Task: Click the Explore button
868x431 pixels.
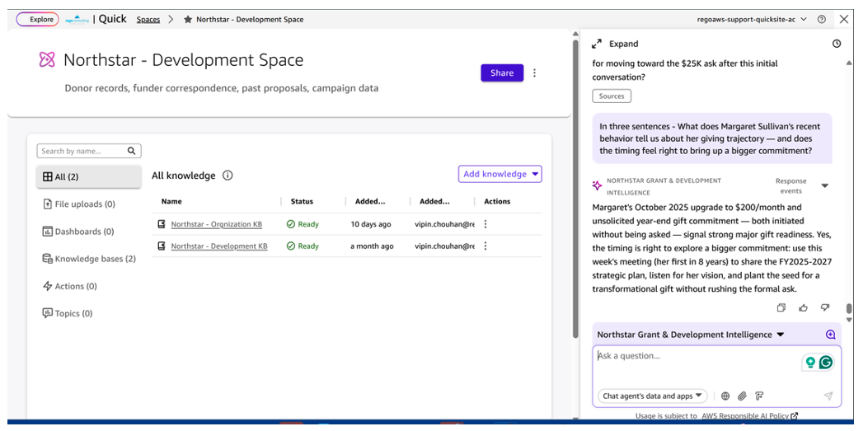Action: tap(38, 19)
